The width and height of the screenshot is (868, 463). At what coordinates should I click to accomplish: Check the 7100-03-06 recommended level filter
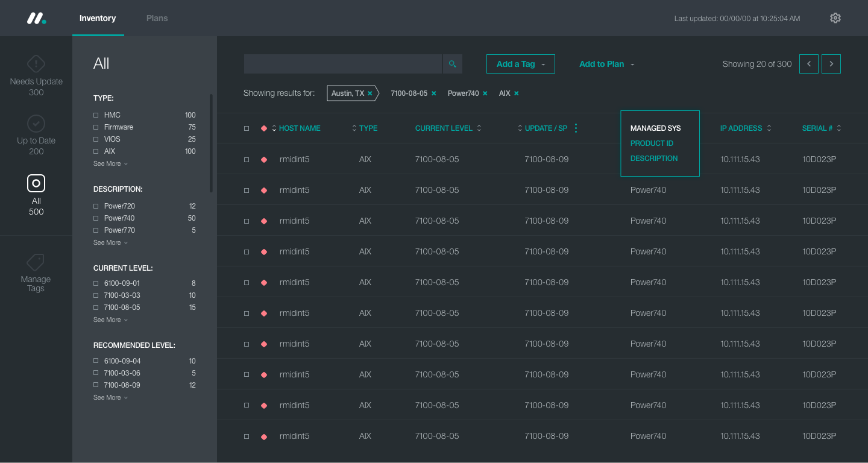pyautogui.click(x=96, y=373)
